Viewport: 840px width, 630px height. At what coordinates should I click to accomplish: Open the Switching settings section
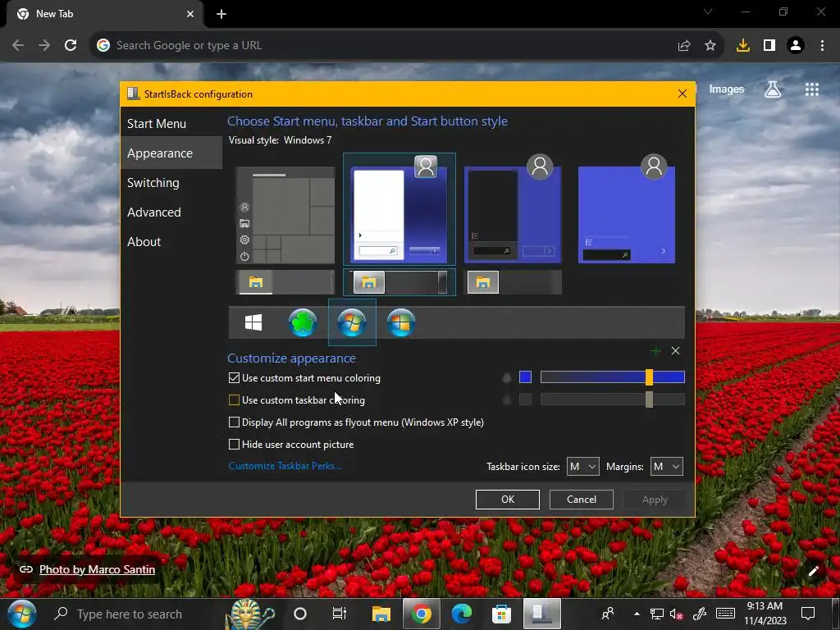coord(153,183)
